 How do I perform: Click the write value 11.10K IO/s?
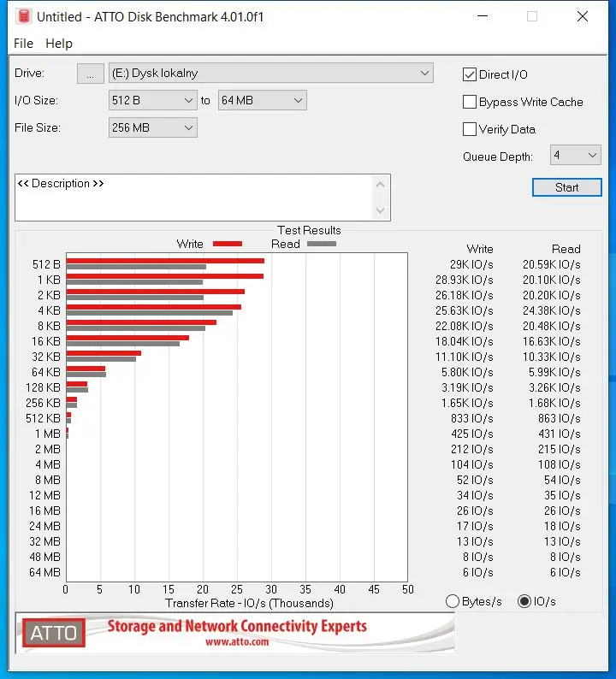pyautogui.click(x=464, y=357)
